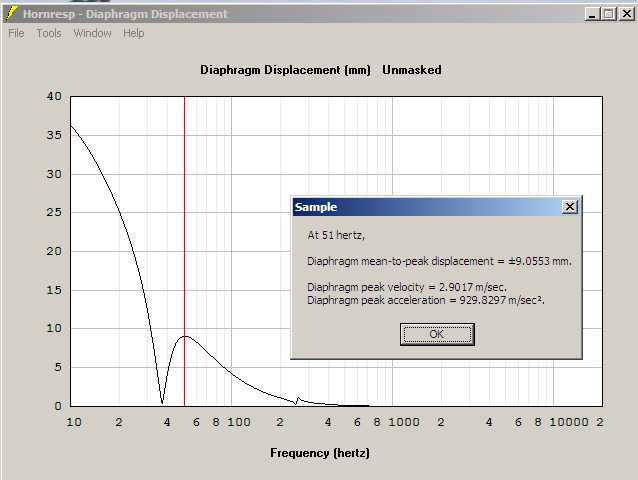The width and height of the screenshot is (638, 480).
Task: Click the 15 value on the Y axis
Action: 54,290
